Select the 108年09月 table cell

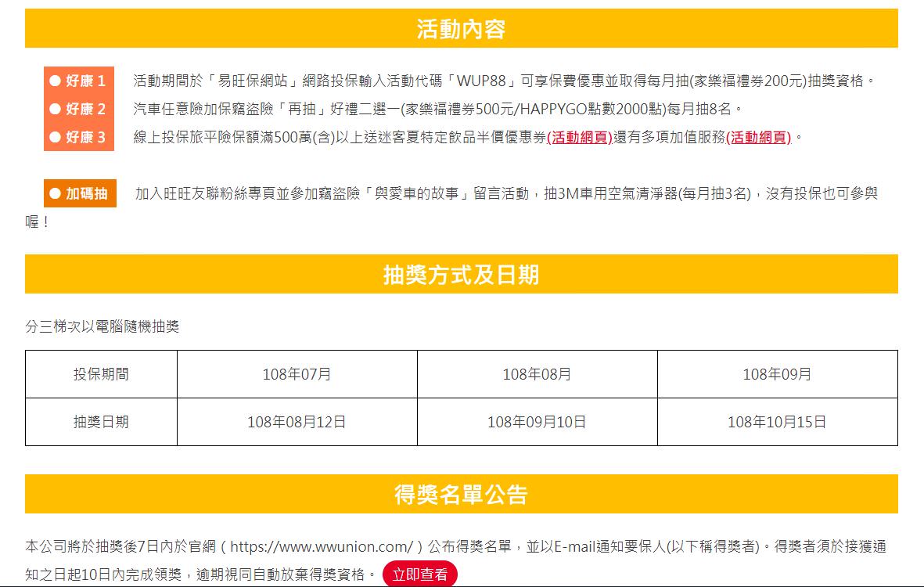tap(777, 374)
